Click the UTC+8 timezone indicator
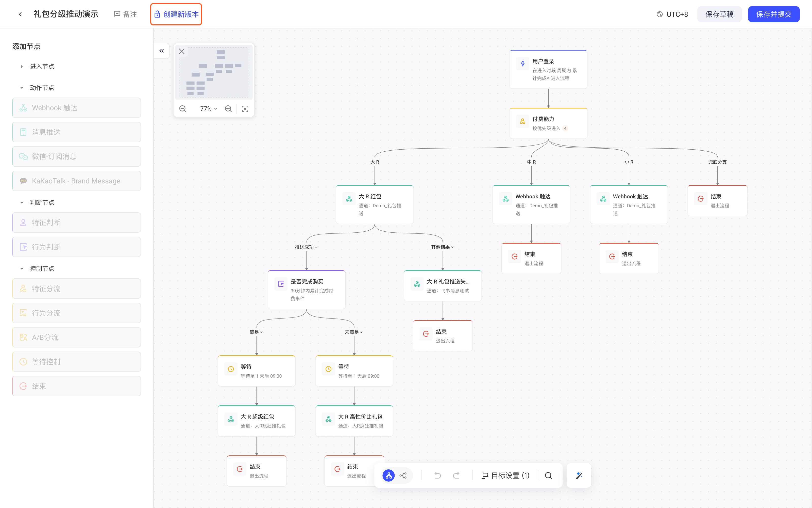The height and width of the screenshot is (508, 812). 672,14
